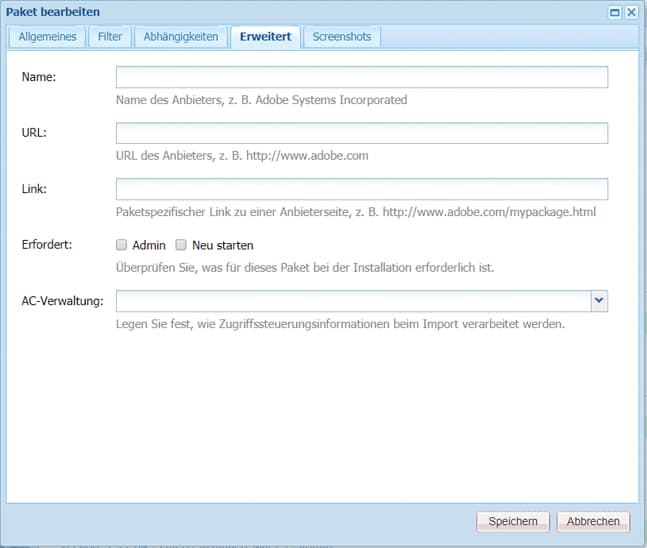The image size is (647, 548).
Task: Click the Paket bearbeiten title text
Action: pos(53,12)
